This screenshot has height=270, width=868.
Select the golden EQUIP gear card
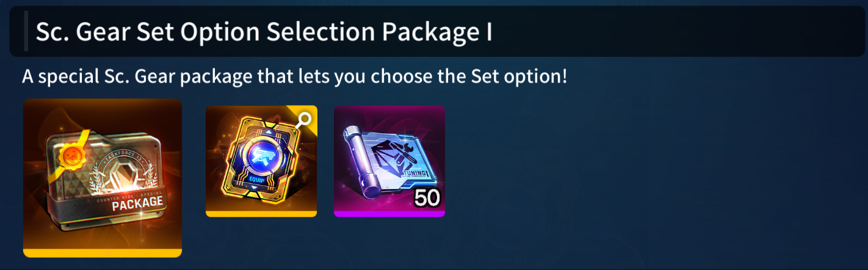point(261,161)
